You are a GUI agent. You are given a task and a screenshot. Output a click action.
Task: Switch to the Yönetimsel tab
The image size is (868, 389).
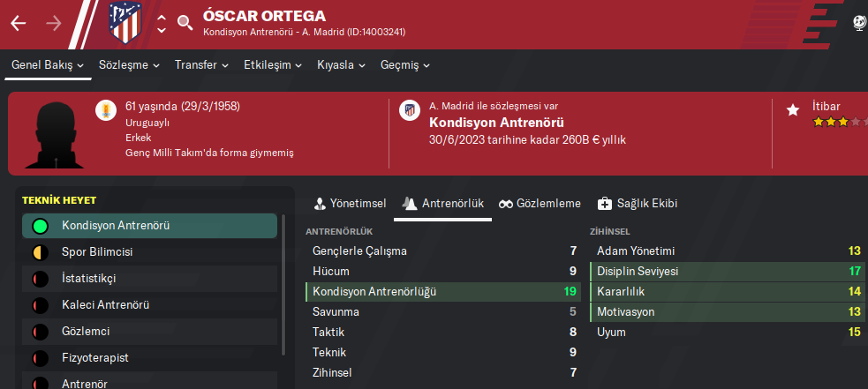[x=350, y=204]
